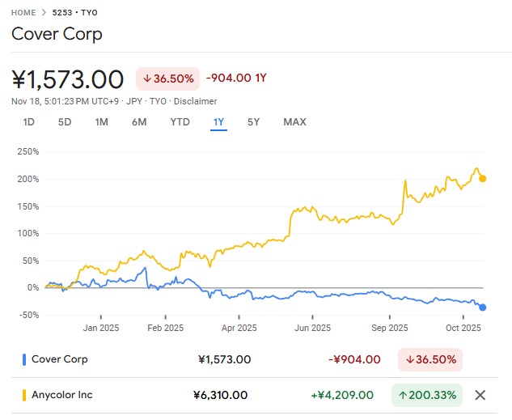The height and width of the screenshot is (420, 512).
Task: Switch to the YTD range tab
Action: [180, 122]
